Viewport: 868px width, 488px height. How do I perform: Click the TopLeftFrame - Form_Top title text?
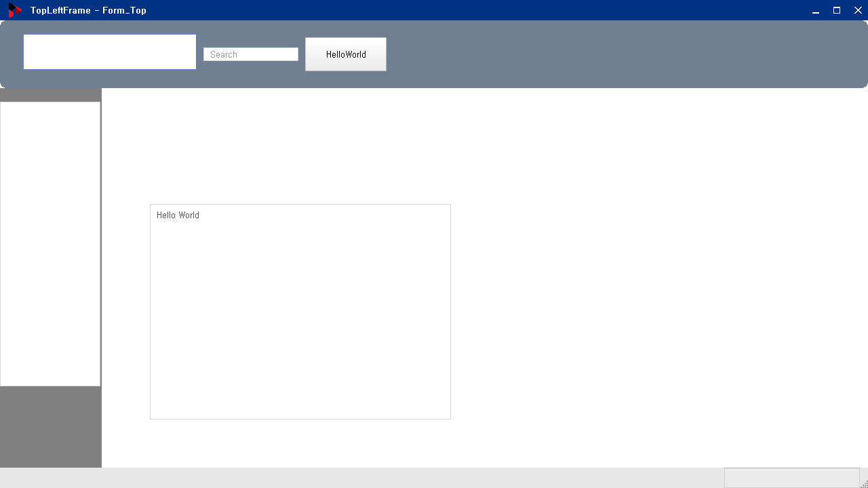[x=88, y=10]
